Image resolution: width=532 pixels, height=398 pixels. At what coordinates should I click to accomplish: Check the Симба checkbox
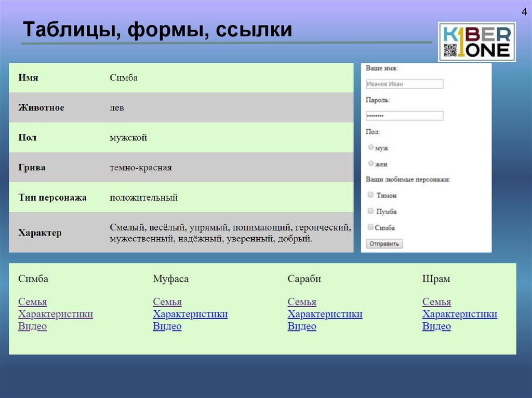370,227
